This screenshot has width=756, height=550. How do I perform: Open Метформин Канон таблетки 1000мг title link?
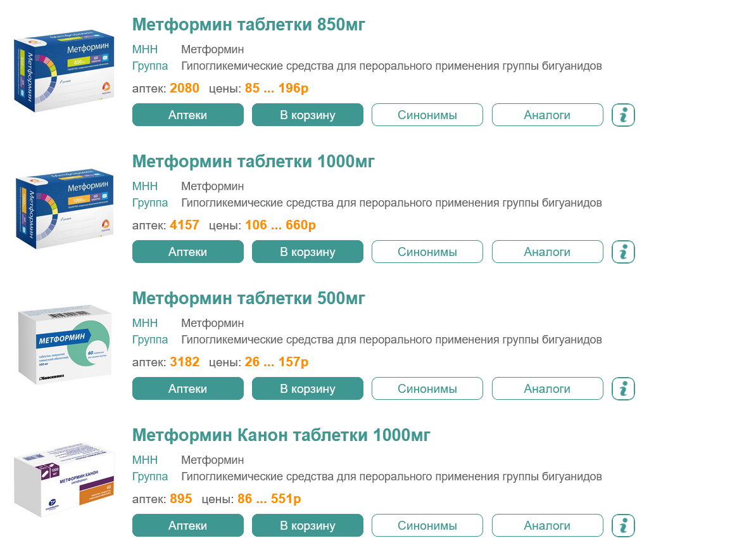pos(281,435)
